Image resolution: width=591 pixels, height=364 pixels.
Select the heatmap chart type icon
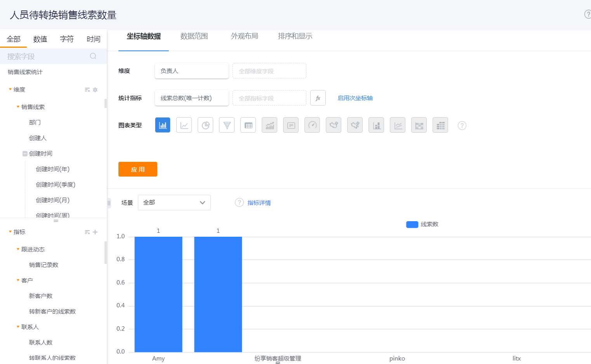coord(419,125)
